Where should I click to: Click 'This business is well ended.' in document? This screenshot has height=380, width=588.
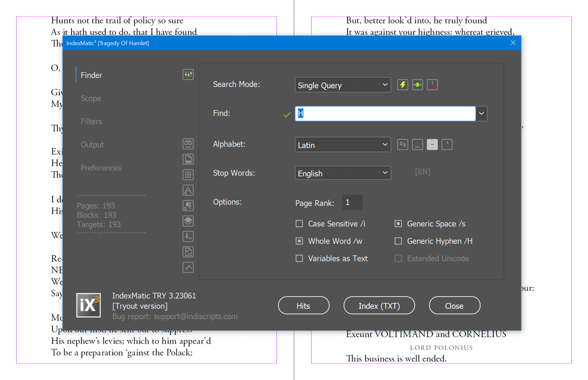[x=396, y=359]
